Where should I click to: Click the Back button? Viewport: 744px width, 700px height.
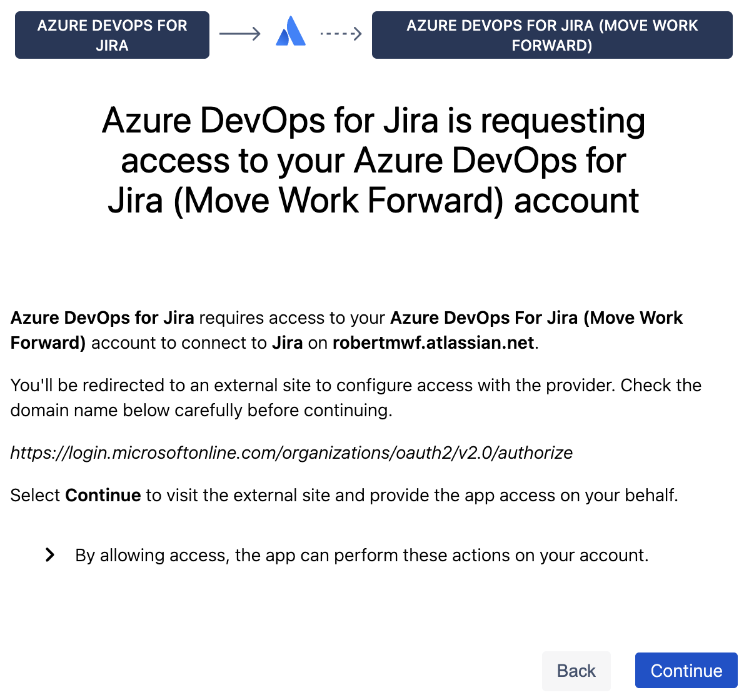576,670
